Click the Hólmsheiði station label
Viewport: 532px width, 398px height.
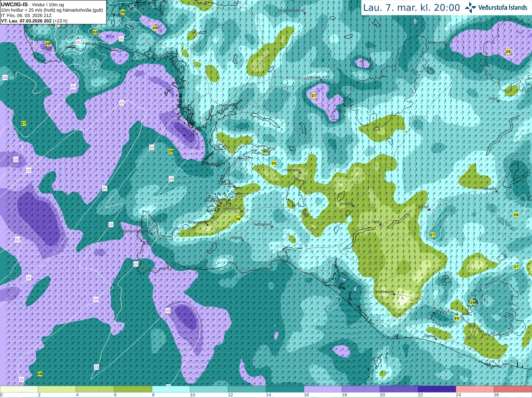click(x=232, y=209)
